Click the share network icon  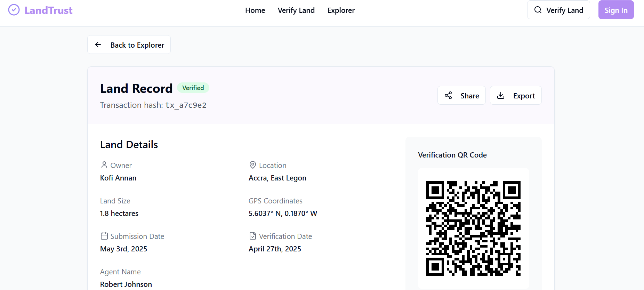pos(448,95)
